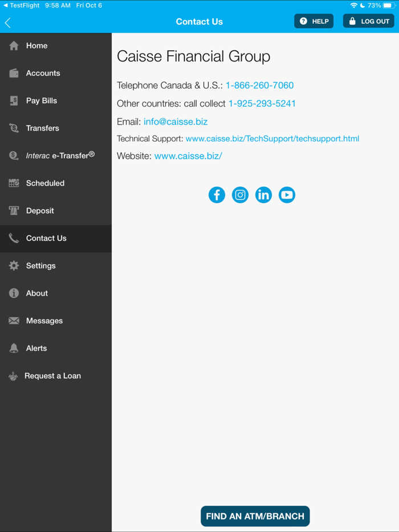This screenshot has height=532, width=399.
Task: Go back using the header chevron
Action: pyautogui.click(x=8, y=23)
